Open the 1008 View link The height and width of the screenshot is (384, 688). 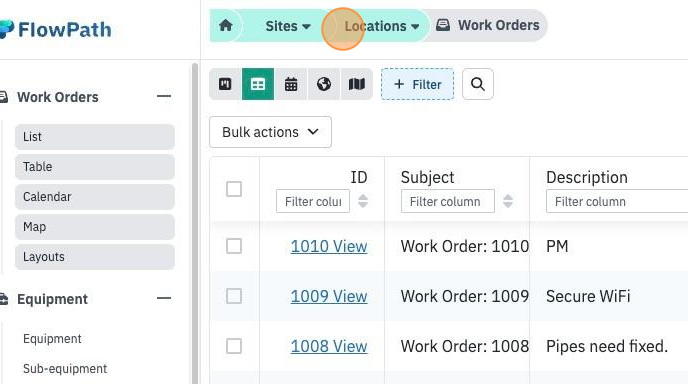[329, 346]
